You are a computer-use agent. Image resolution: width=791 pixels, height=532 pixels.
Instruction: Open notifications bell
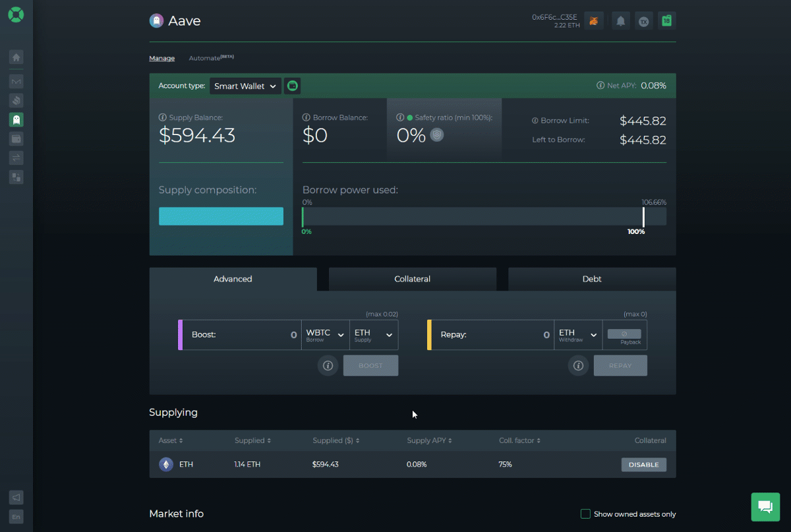pos(620,21)
